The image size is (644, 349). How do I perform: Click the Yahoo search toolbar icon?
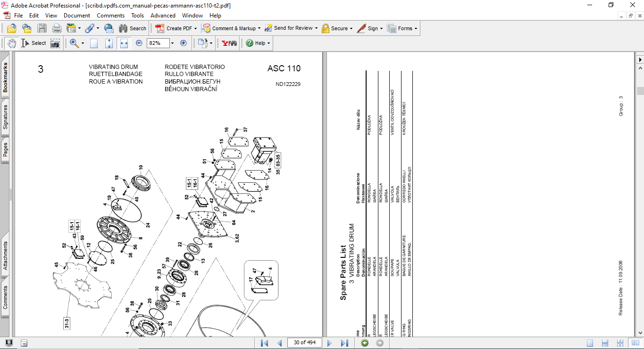pos(229,43)
